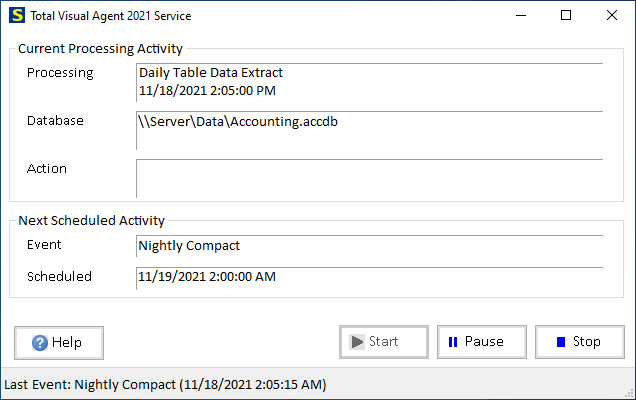Click the grayed-out Start button
The width and height of the screenshot is (636, 400).
click(x=384, y=342)
